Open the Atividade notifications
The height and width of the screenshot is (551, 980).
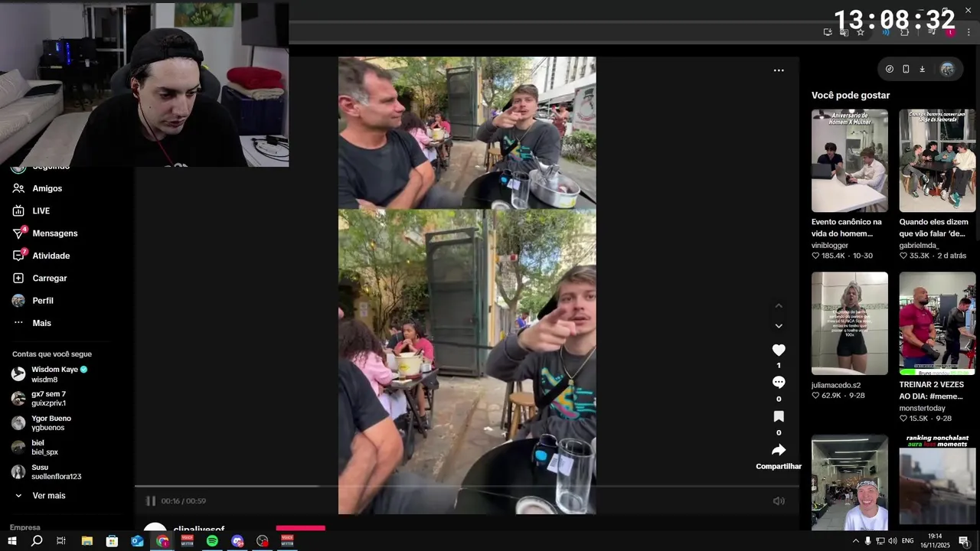[51, 256]
